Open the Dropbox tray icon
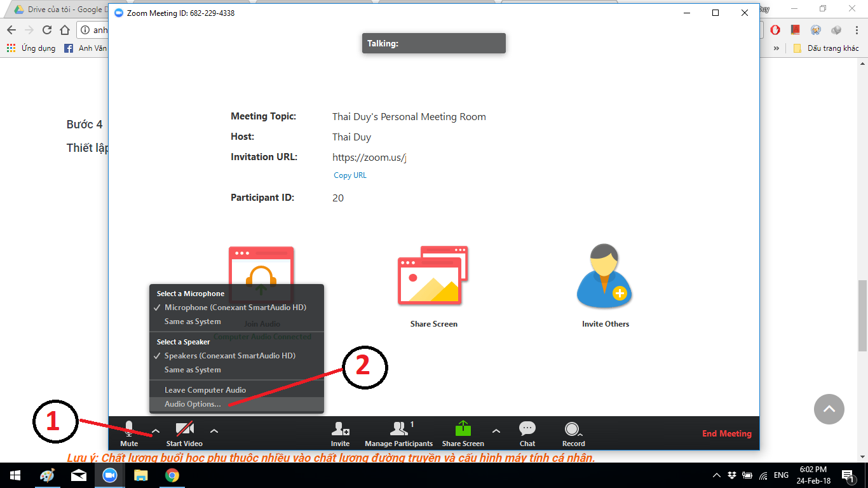Image resolution: width=868 pixels, height=488 pixels. tap(732, 475)
